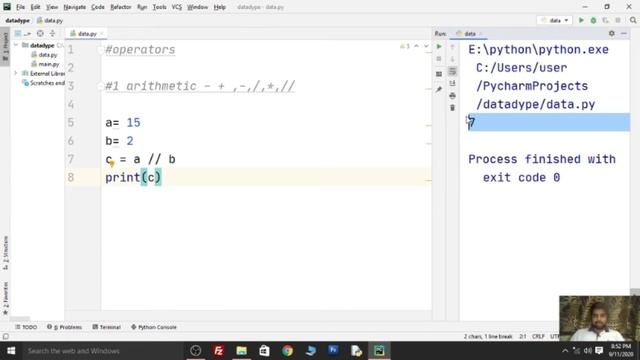Viewport: 640px width, 360px height.
Task: Open the Terminal tool window
Action: [x=107, y=327]
